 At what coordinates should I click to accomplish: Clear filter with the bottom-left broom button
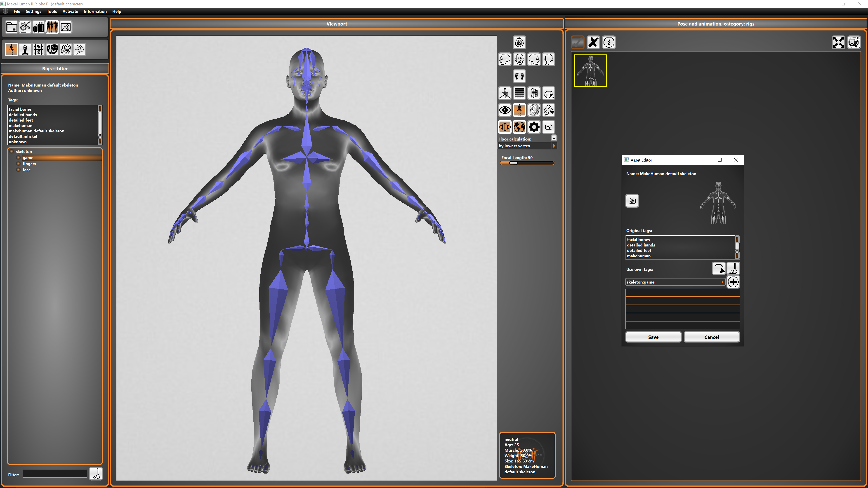(x=96, y=474)
